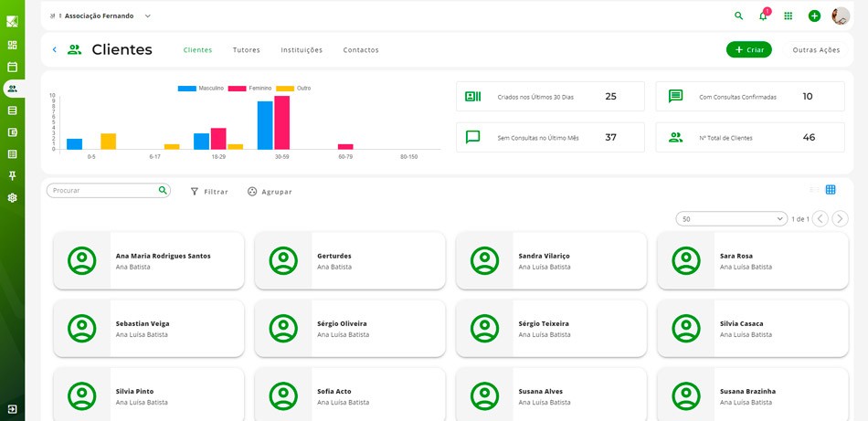
Task: Click the Masculino bar for 30-59
Action: (265, 125)
